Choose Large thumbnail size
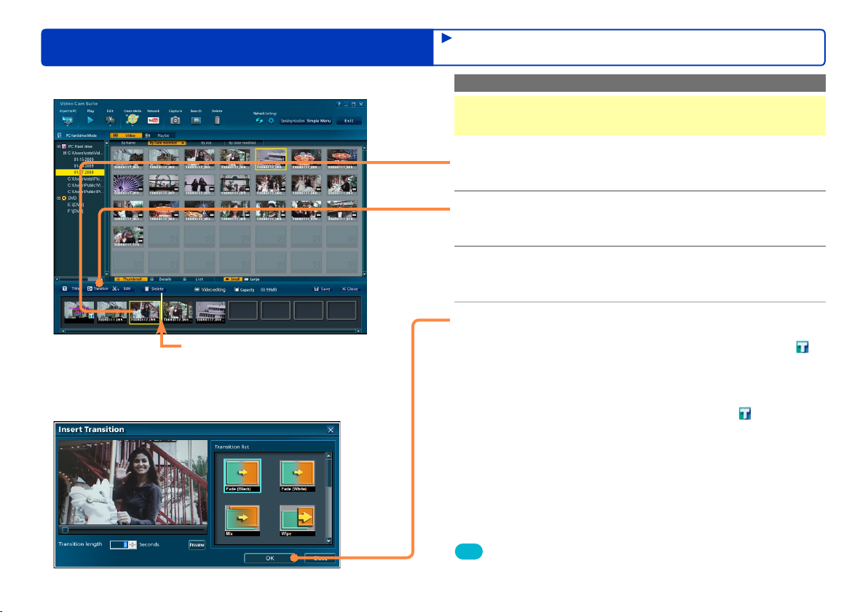This screenshot has height=612, width=868. 253,279
